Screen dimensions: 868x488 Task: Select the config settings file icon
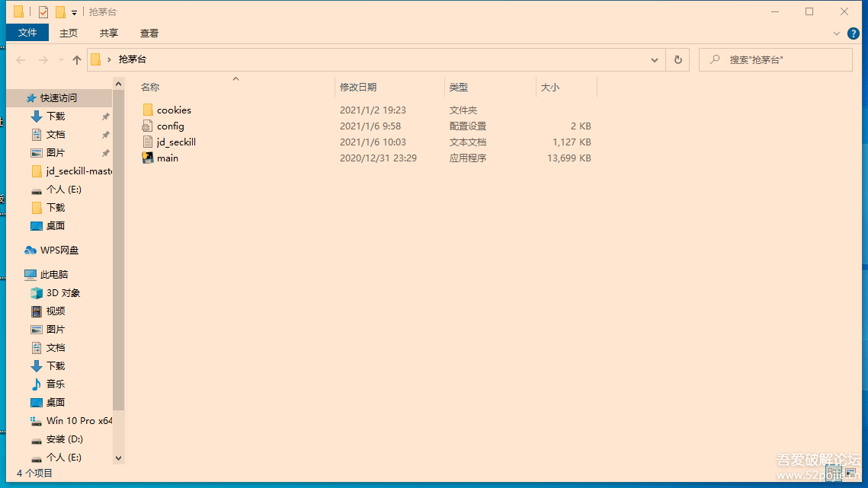tap(148, 126)
